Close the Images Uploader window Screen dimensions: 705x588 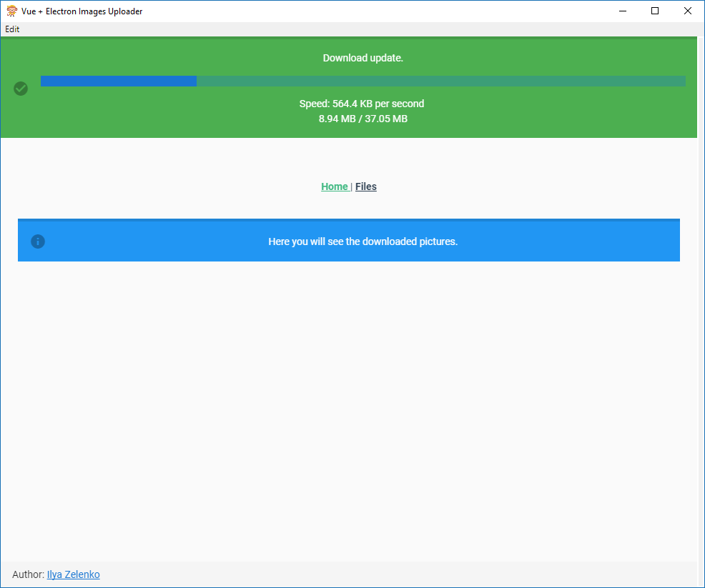point(687,11)
